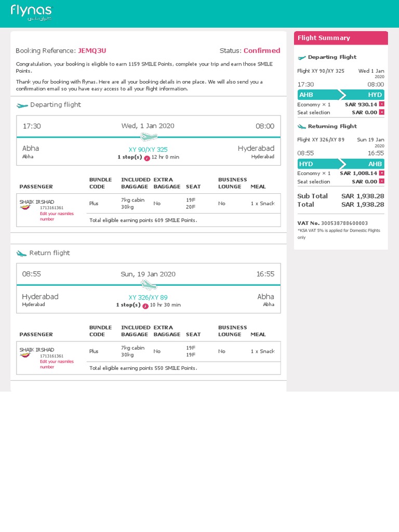
Task: Click nasmiles logo under departing passenger name
Action: pyautogui.click(x=25, y=208)
